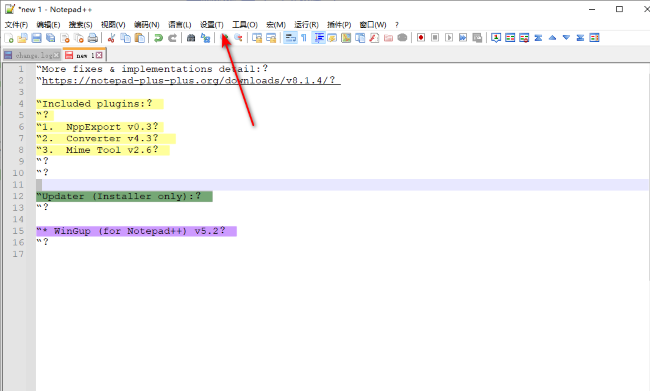Open the 搜索(S) menu

point(80,25)
